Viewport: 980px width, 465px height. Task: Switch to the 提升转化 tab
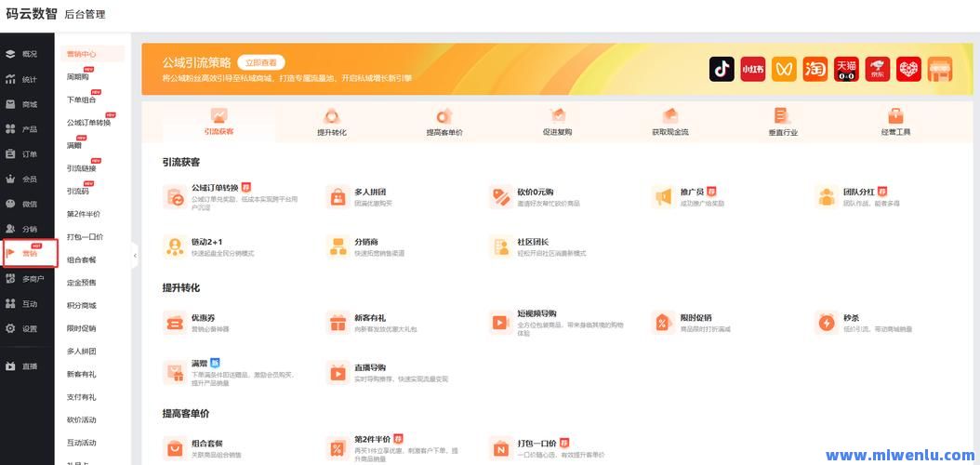[x=331, y=123]
